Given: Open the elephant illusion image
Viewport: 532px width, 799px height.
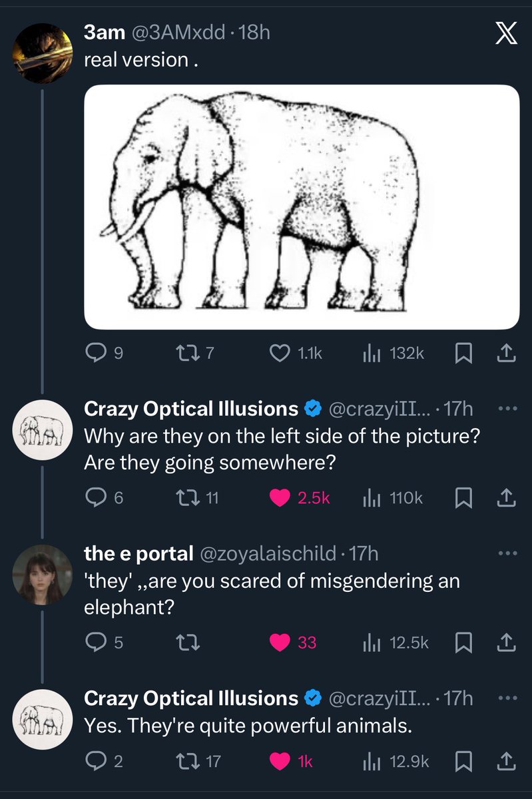Looking at the screenshot, I should coord(302,207).
